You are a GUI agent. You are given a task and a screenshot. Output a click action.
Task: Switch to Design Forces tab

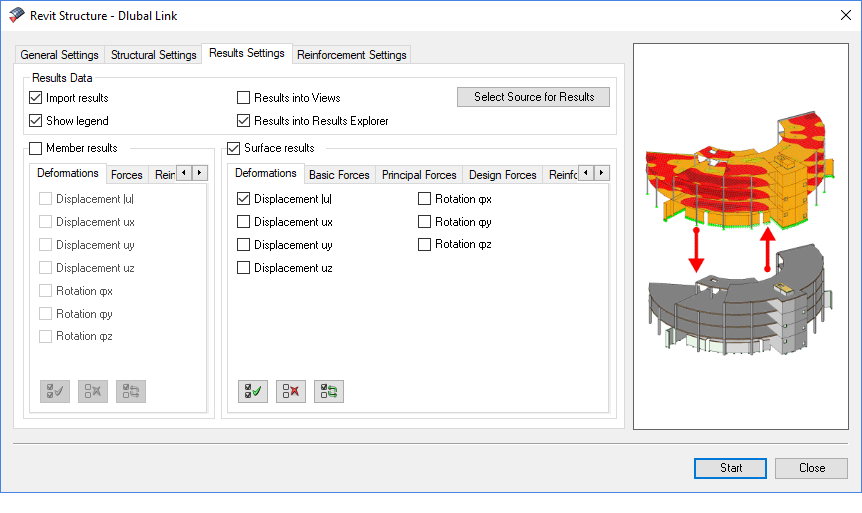point(502,175)
